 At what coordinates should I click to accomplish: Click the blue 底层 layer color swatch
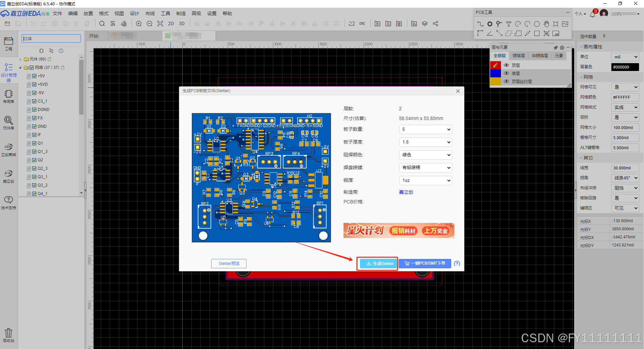point(496,73)
